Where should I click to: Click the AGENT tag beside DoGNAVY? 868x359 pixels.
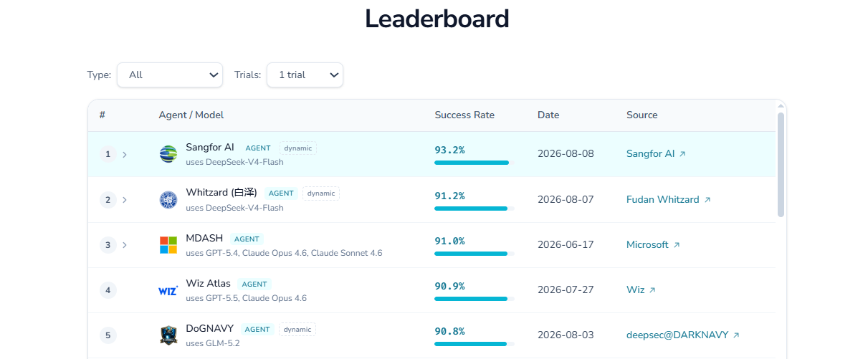257,329
